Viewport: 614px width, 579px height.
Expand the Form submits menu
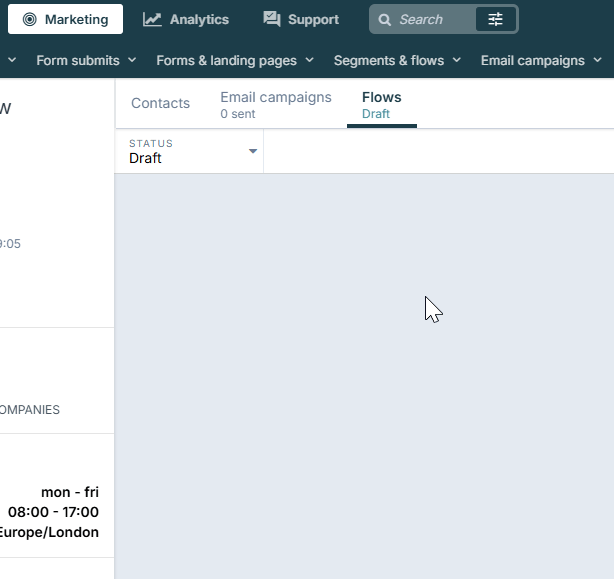[86, 60]
